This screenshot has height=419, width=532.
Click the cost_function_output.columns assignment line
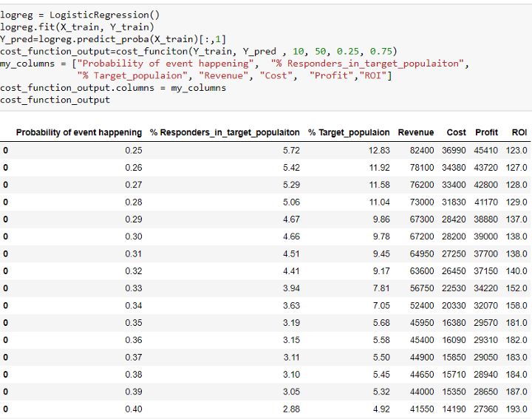coord(113,88)
